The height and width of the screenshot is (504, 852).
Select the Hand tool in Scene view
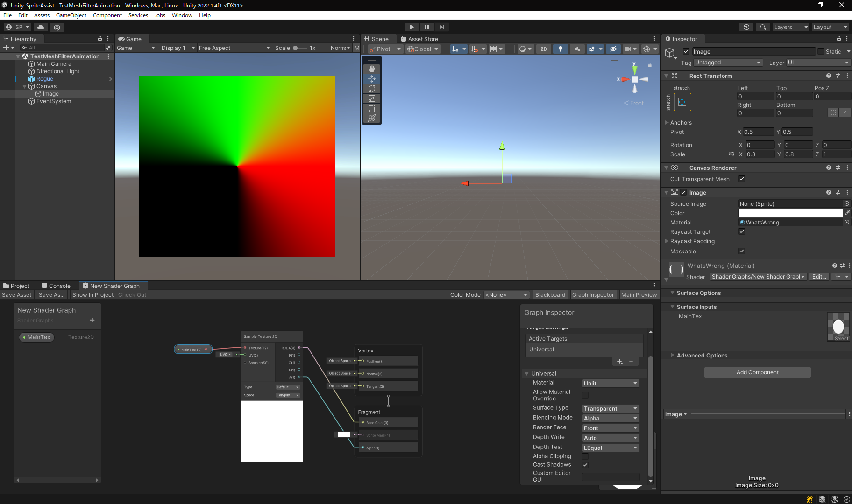pyautogui.click(x=372, y=69)
